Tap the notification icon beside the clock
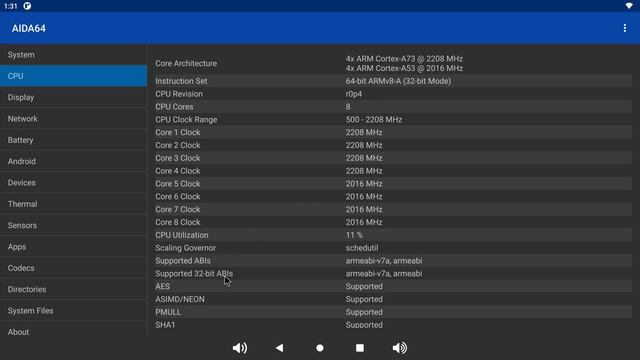The width and height of the screenshot is (640, 360). (x=27, y=6)
